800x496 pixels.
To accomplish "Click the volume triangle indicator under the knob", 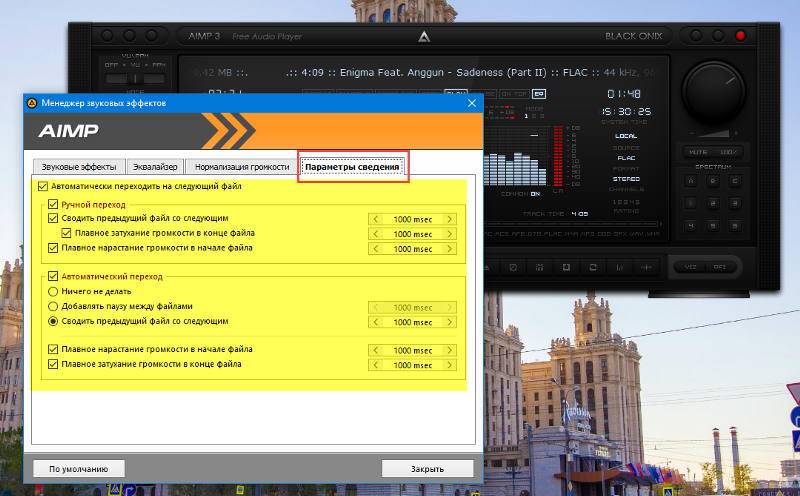I will [x=713, y=133].
